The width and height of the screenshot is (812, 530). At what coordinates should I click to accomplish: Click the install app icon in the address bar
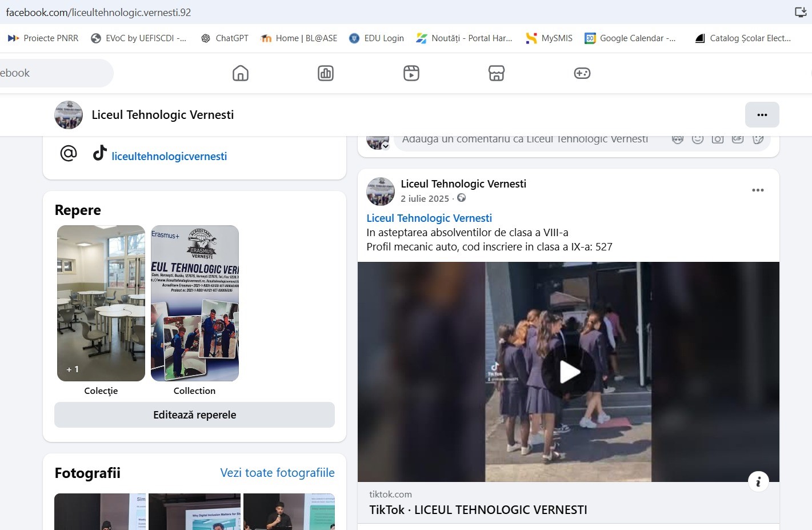800,12
